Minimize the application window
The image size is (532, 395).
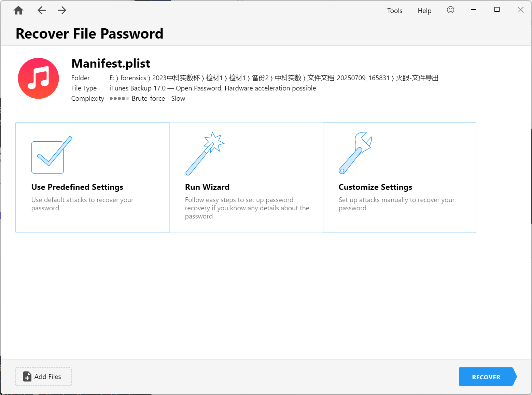coord(473,10)
